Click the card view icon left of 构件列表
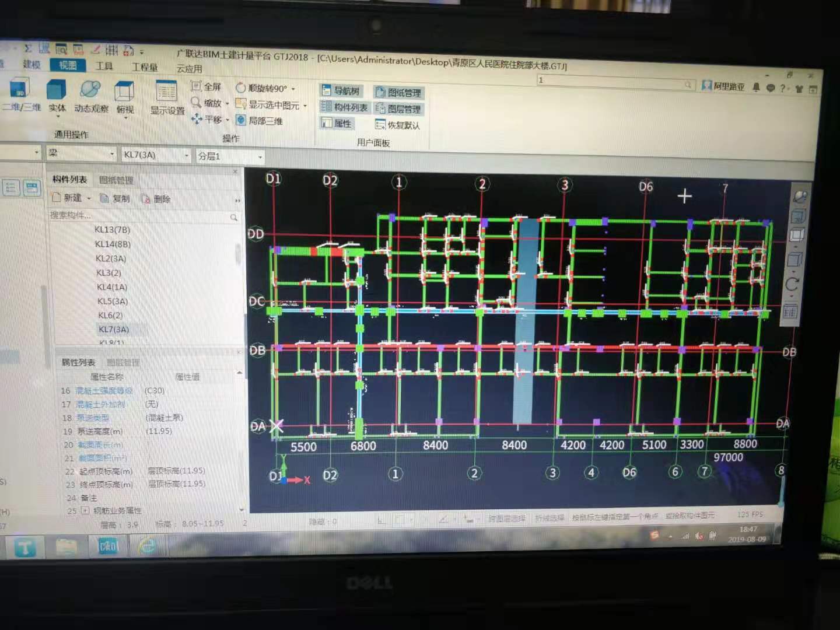This screenshot has height=630, width=840. click(x=32, y=187)
